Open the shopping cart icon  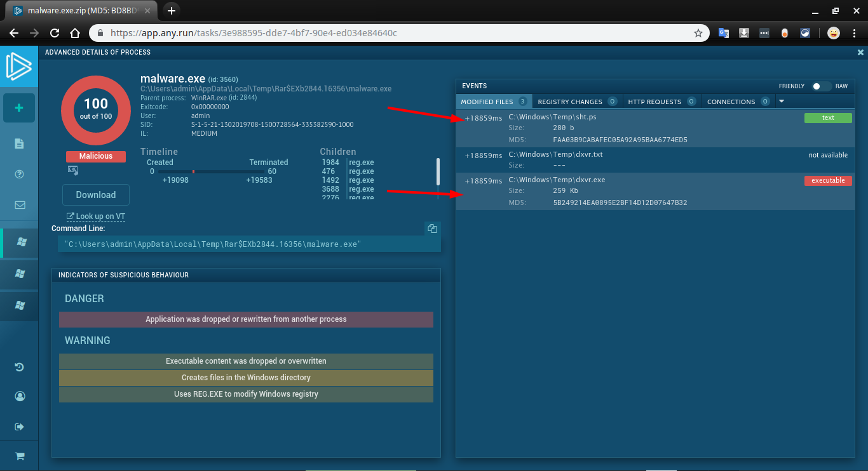point(20,456)
